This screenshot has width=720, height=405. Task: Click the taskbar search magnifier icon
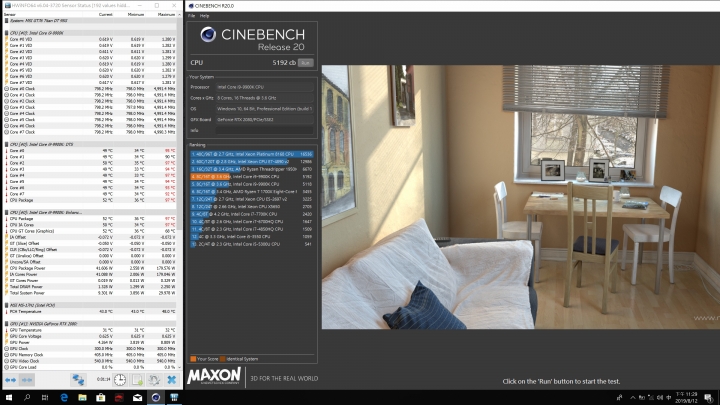pyautogui.click(x=27, y=398)
